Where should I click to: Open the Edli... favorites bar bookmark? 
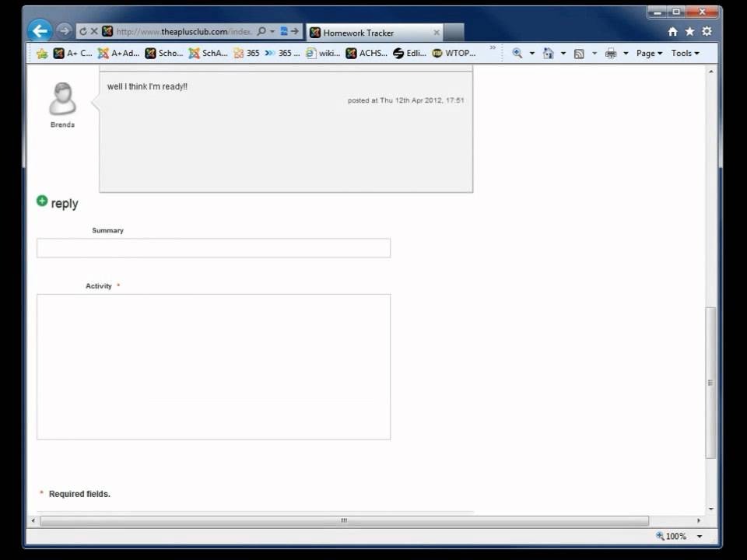click(410, 54)
